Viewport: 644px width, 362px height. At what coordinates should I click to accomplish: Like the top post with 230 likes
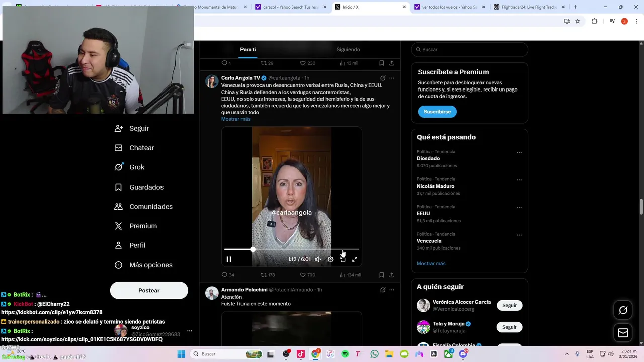(x=307, y=63)
